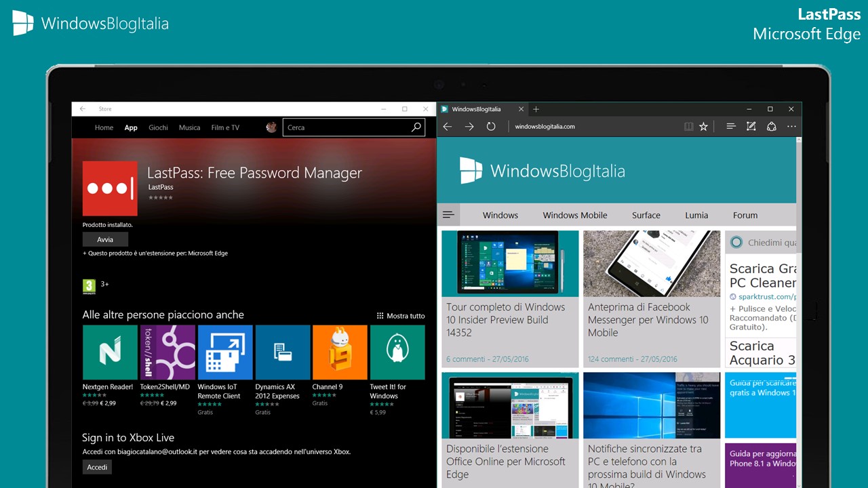Click the WindowsBlogItalia site logo
Viewport: 868px width, 488px height.
point(542,171)
